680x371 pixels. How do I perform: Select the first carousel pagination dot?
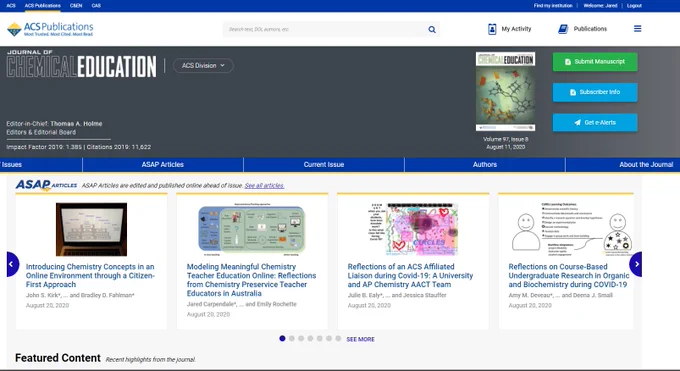(282, 338)
